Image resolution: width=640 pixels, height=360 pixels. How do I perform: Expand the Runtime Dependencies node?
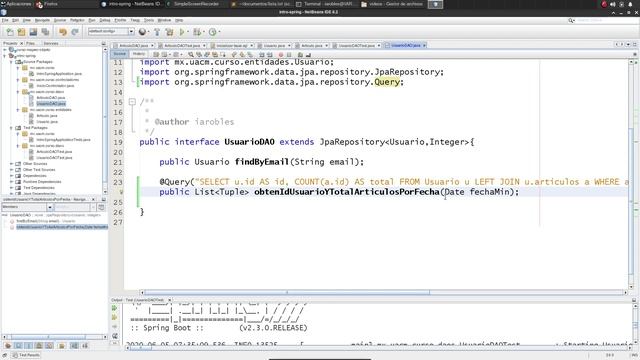click(x=11, y=182)
